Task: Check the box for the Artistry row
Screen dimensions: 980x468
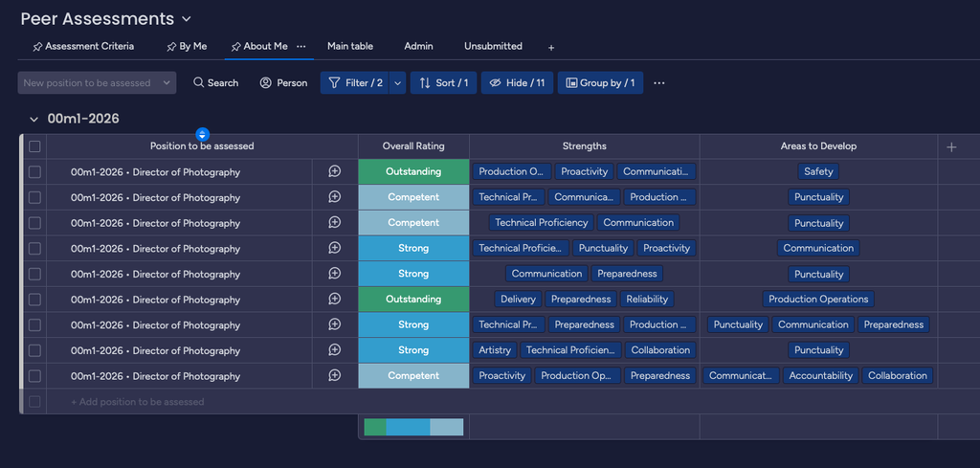Action: pyautogui.click(x=34, y=350)
